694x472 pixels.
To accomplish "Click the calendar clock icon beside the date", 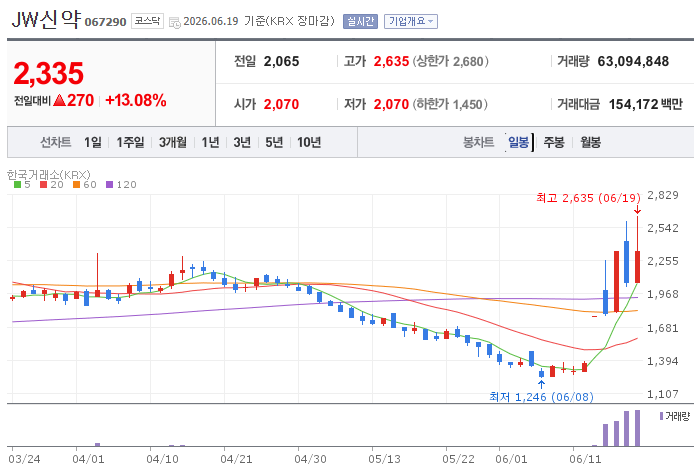I will tap(175, 22).
